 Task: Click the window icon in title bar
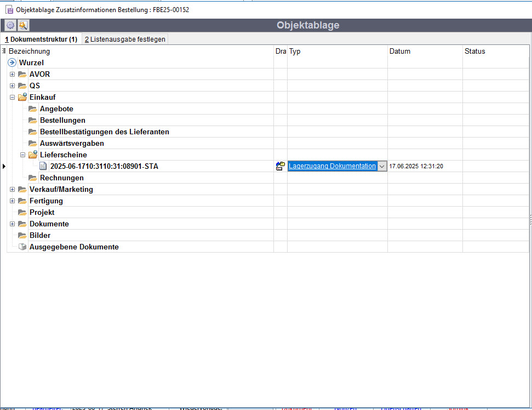tap(9, 10)
